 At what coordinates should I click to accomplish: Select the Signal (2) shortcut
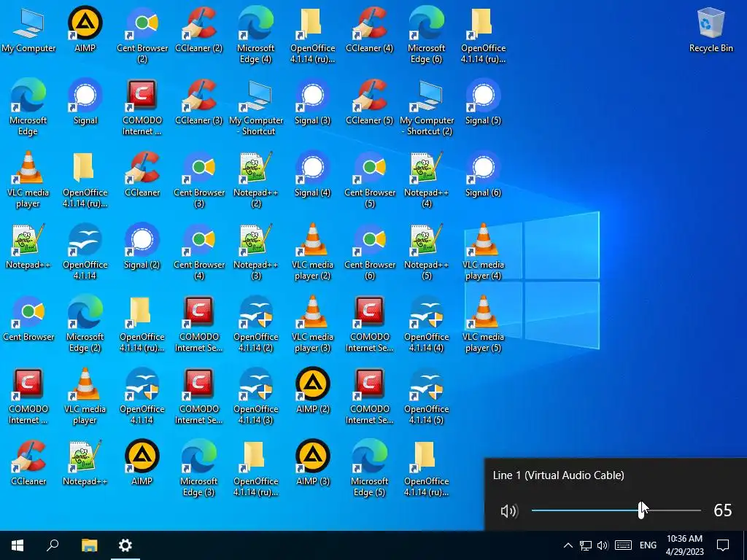tap(142, 246)
